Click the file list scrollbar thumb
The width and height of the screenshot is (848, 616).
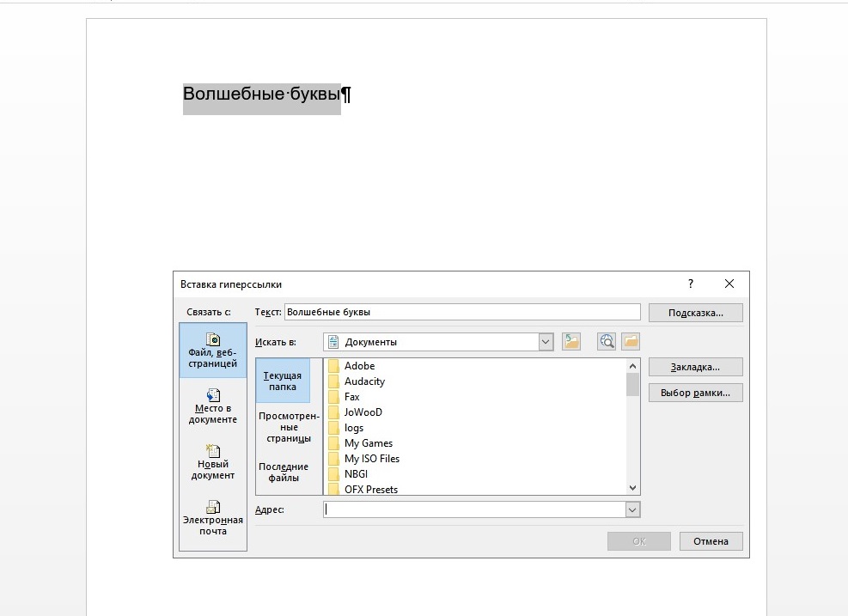(x=632, y=385)
